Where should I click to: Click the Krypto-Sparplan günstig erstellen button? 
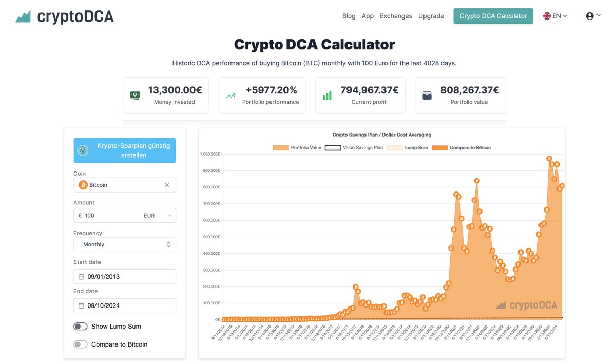pos(125,150)
